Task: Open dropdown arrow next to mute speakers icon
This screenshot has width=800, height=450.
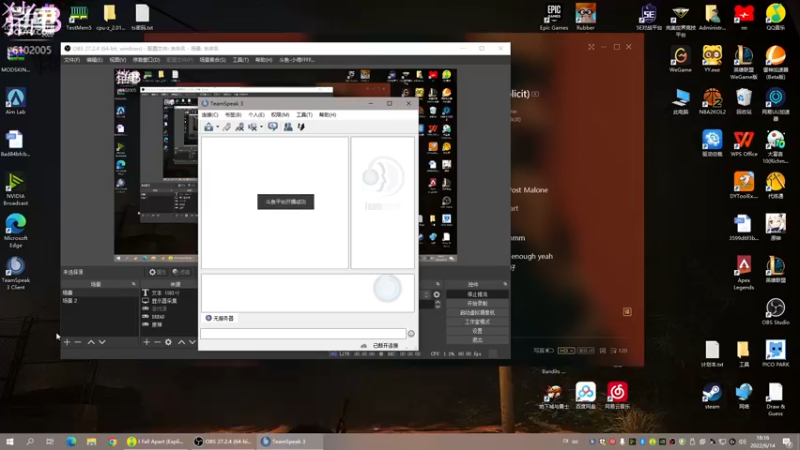Action: [261, 127]
